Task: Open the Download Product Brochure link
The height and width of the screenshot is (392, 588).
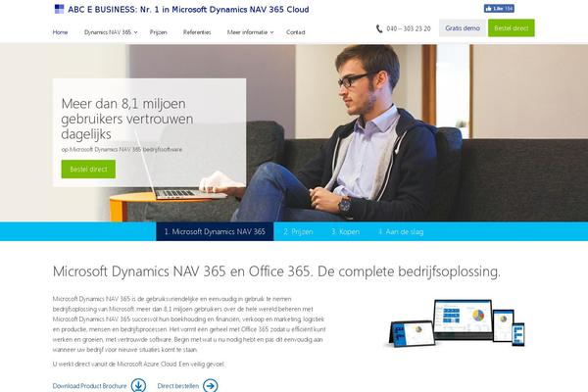Action: point(89,385)
